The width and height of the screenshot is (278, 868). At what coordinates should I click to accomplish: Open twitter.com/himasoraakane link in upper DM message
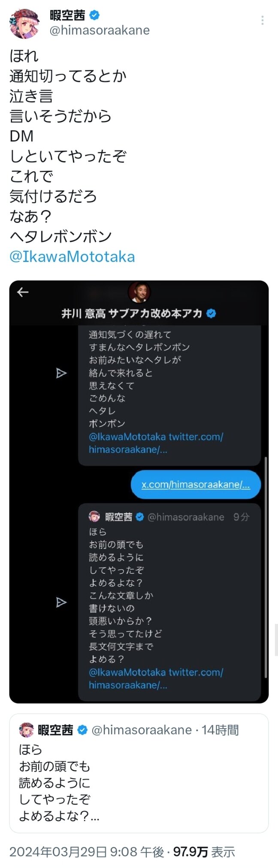(156, 443)
